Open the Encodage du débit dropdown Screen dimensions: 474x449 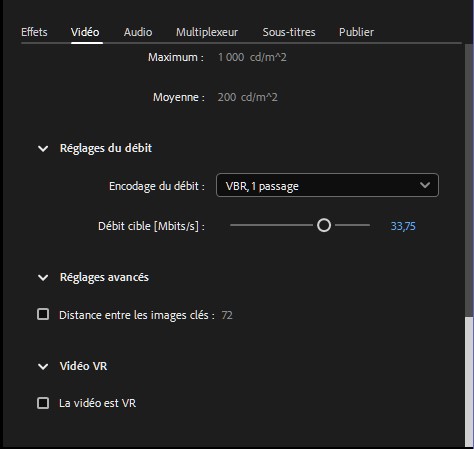327,185
